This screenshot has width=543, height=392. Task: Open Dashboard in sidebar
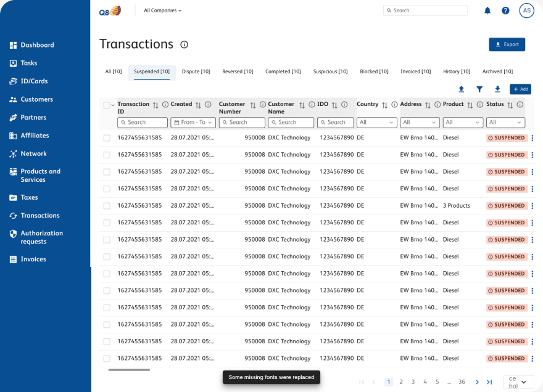(32, 45)
